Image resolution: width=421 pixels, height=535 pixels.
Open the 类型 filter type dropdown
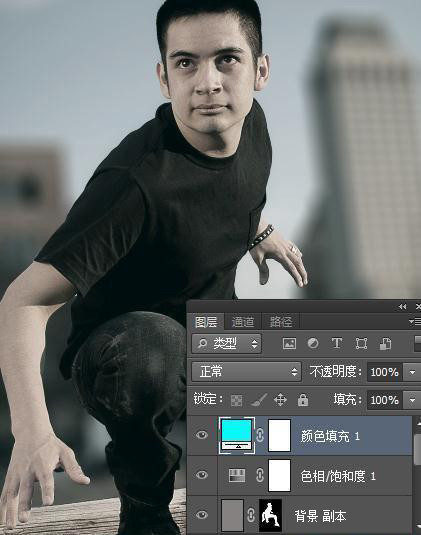pos(227,343)
